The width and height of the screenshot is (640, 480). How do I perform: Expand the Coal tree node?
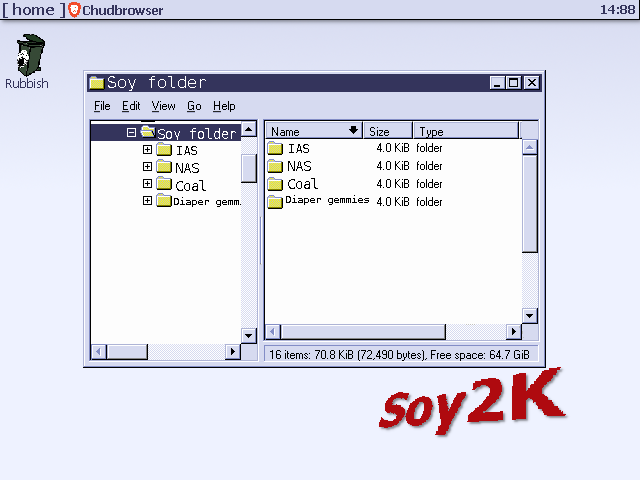click(x=147, y=184)
